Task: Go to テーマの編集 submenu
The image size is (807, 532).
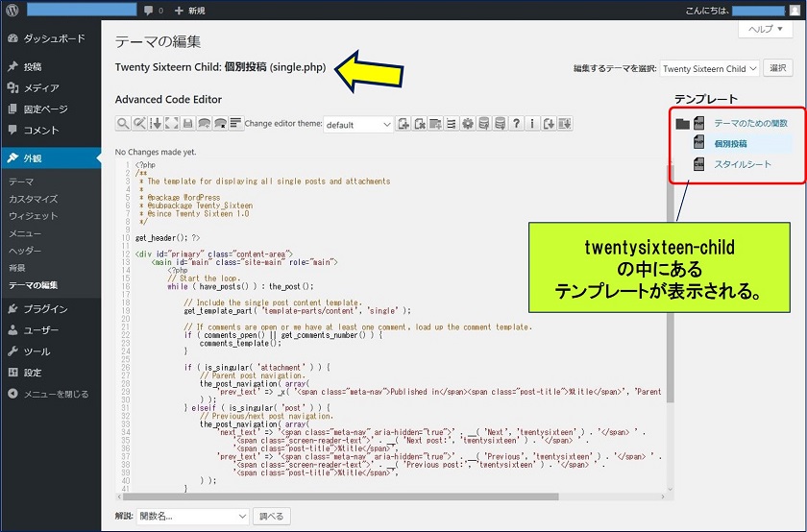Action: tap(33, 285)
